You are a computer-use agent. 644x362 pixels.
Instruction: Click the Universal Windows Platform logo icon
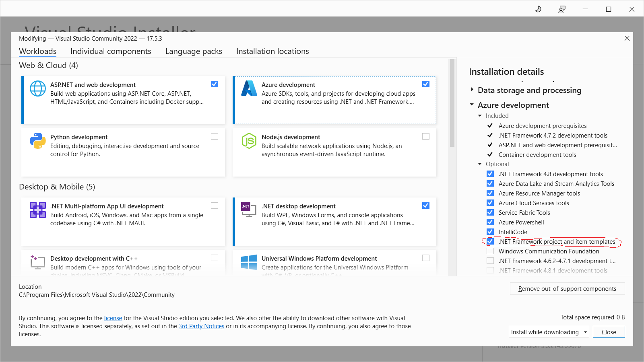click(x=249, y=262)
